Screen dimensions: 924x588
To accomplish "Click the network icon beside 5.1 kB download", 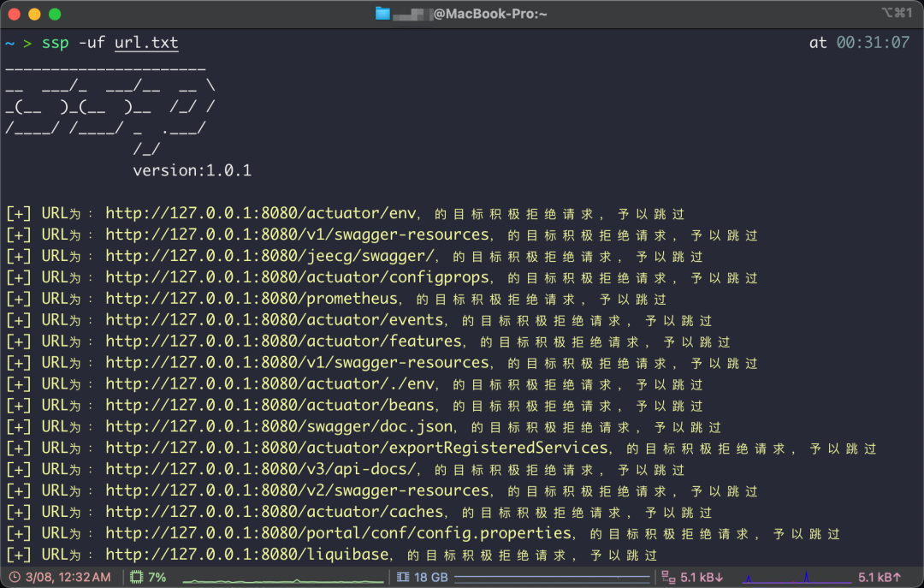I will click(668, 578).
